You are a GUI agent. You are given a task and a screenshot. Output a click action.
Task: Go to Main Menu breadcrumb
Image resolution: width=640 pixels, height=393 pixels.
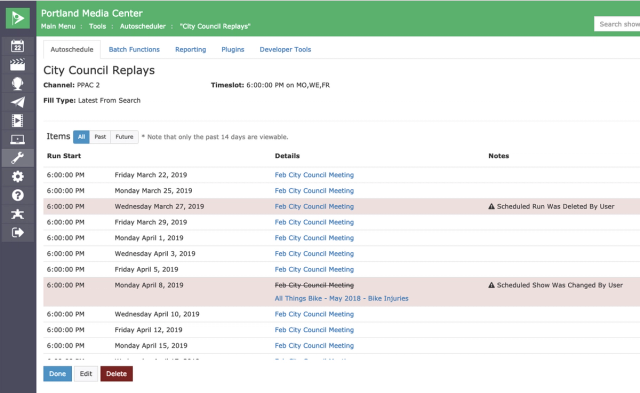pyautogui.click(x=58, y=26)
